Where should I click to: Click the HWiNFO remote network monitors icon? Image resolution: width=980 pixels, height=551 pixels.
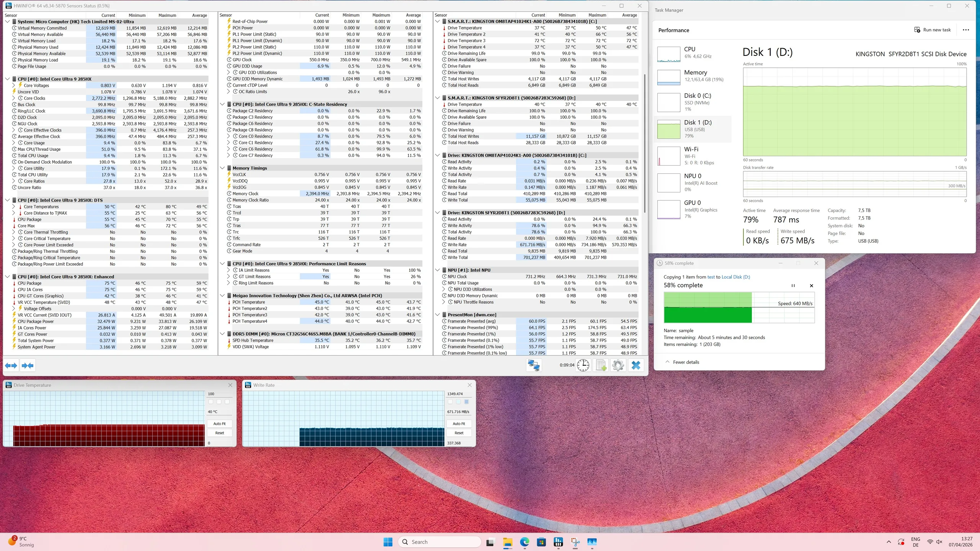[x=534, y=365]
